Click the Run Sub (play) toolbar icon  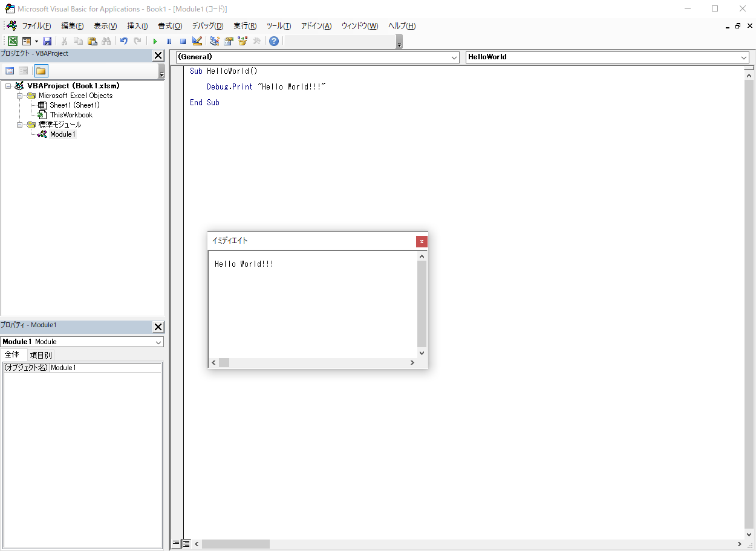155,41
